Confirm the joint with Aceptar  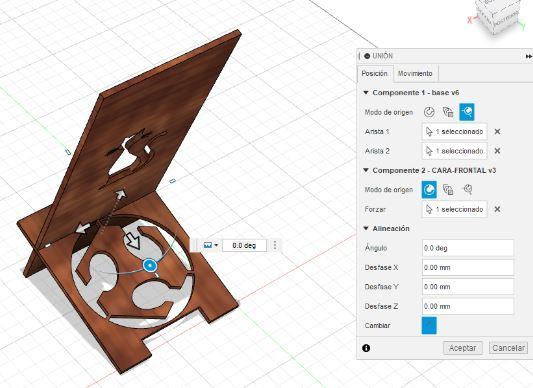pos(463,348)
